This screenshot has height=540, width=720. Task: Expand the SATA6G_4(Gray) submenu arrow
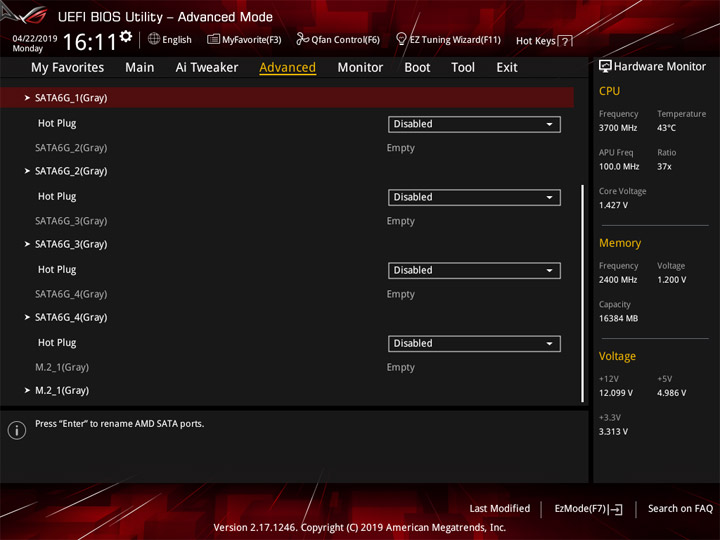point(27,317)
